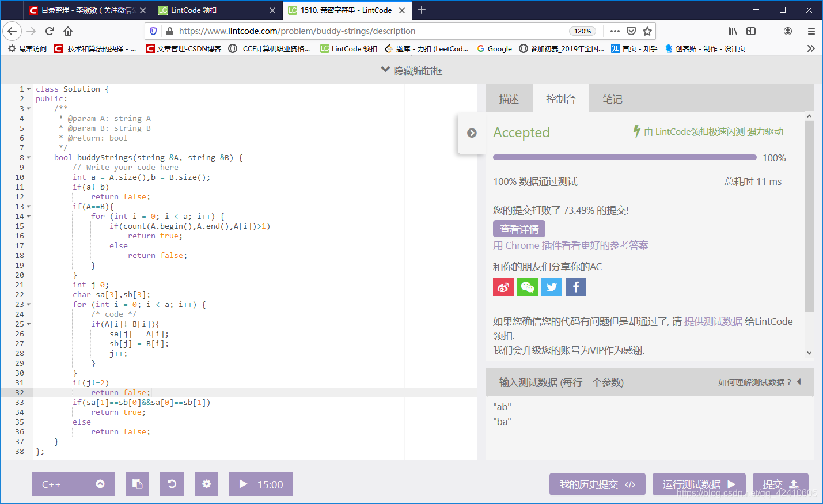823x504 pixels.
Task: Submit the solution with 提交 button
Action: point(780,484)
